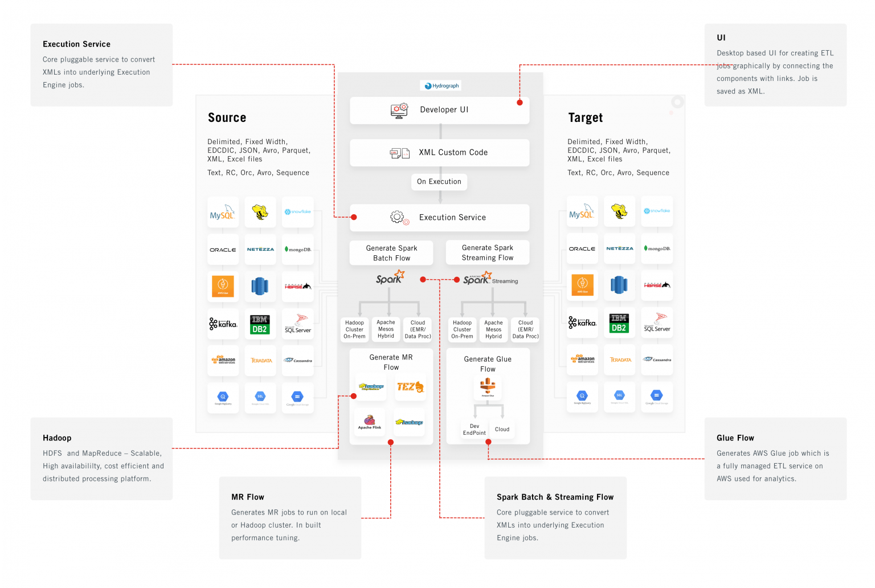Click AWS Glue orange tile in Source

coord(223,286)
